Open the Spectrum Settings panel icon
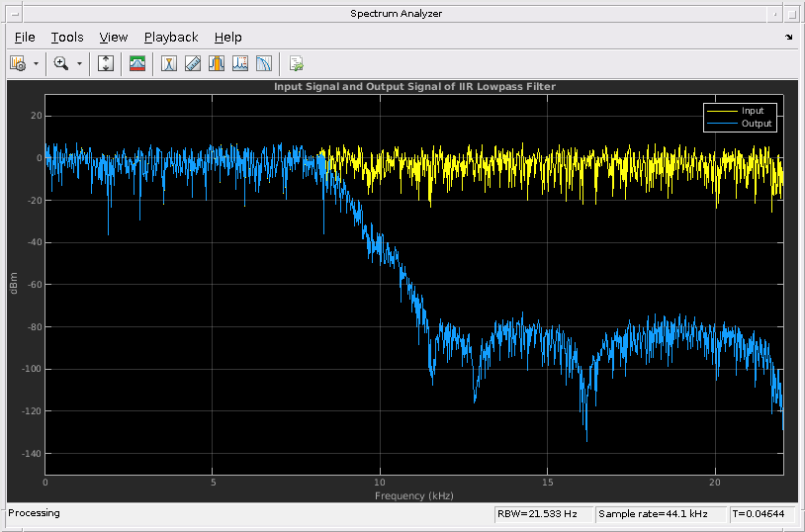 click(137, 63)
